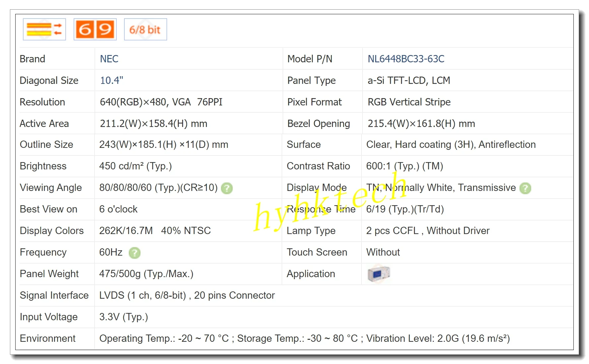Click the Panel Weight label
This screenshot has height=364, width=589.
[x=49, y=274]
